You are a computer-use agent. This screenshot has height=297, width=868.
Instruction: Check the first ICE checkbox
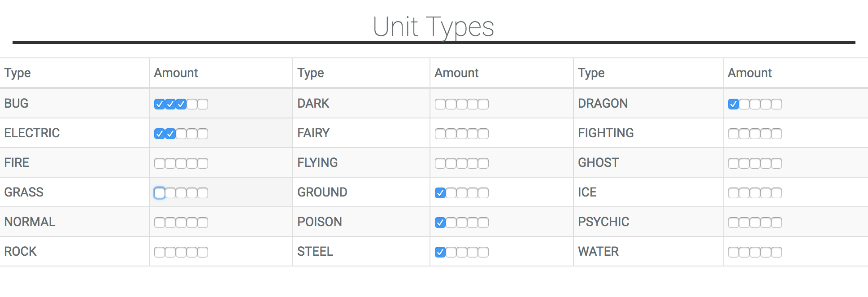coord(733,193)
